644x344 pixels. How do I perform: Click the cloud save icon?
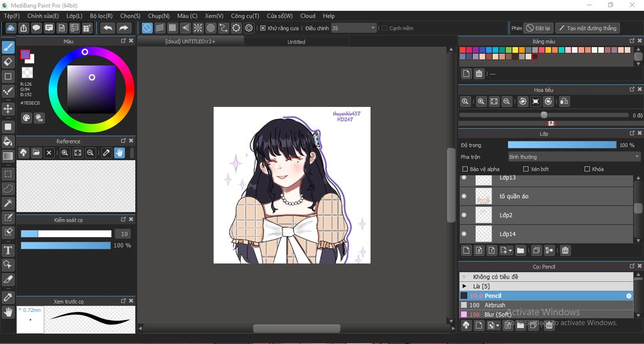tap(11, 28)
